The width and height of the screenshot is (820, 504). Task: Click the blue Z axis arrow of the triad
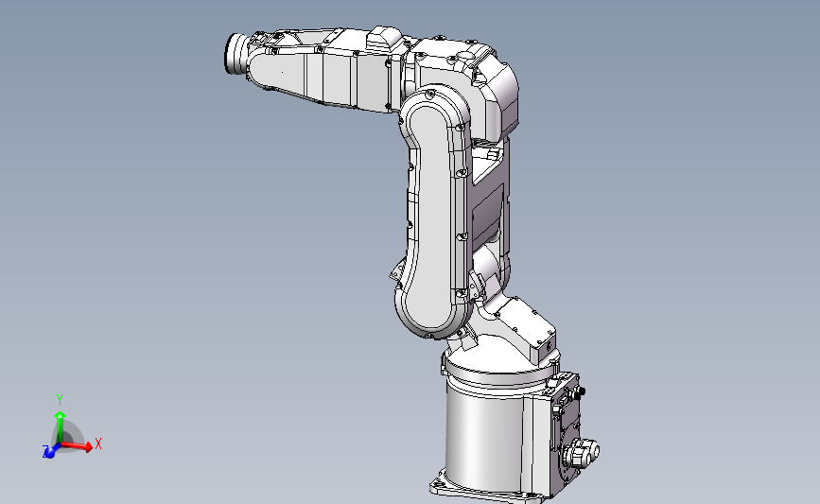coord(51,451)
